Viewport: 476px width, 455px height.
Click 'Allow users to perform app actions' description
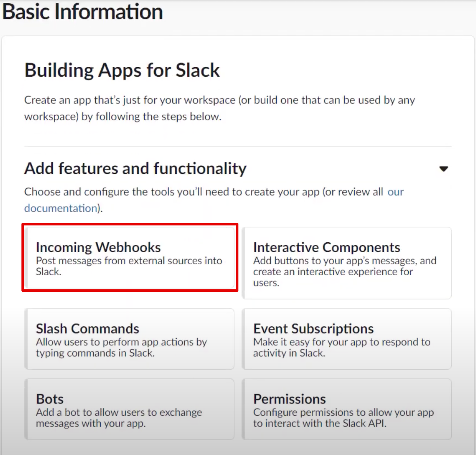coord(121,347)
